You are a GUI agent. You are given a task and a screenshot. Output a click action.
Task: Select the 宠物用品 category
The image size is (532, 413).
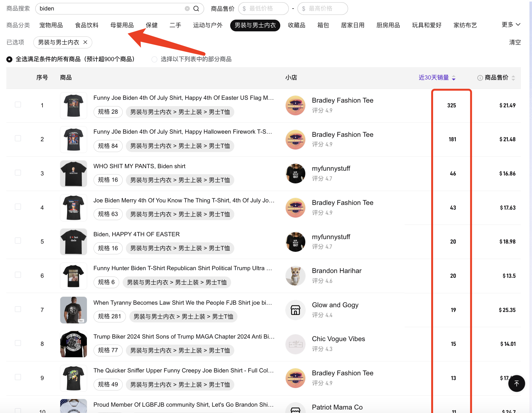tap(51, 25)
